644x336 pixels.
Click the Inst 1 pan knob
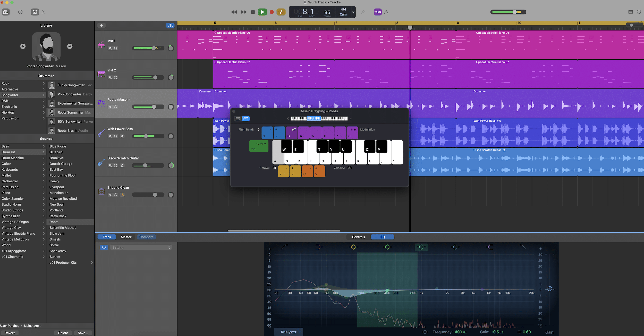click(171, 48)
